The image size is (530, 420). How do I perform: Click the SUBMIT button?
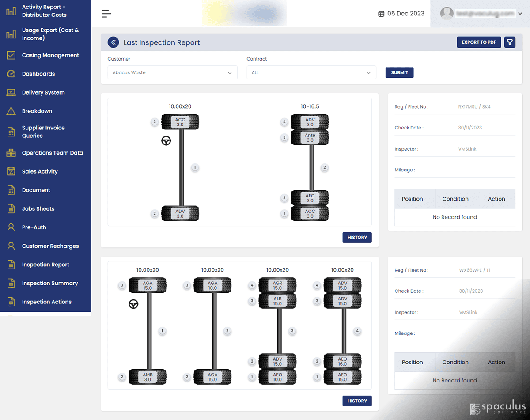coord(399,72)
